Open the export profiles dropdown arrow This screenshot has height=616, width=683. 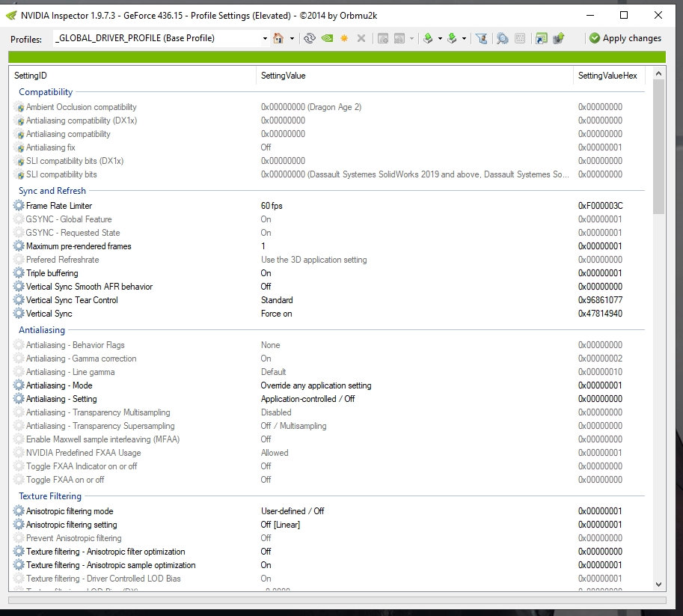coord(440,39)
